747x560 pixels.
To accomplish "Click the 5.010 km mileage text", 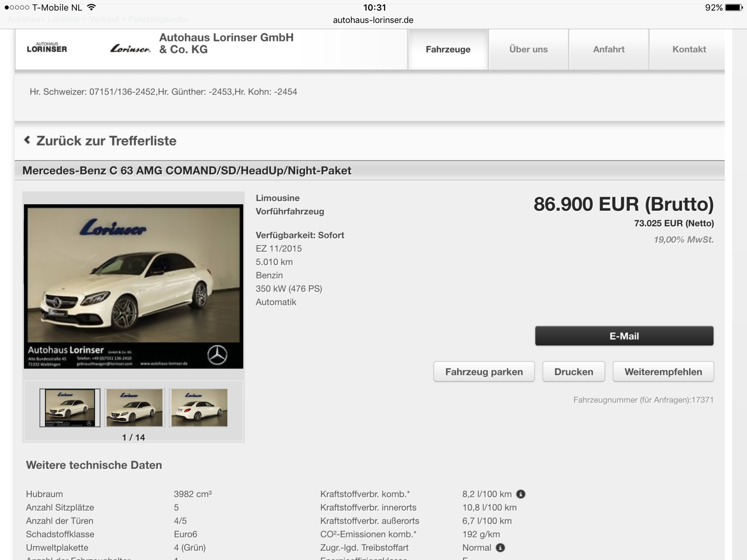I will click(x=274, y=262).
